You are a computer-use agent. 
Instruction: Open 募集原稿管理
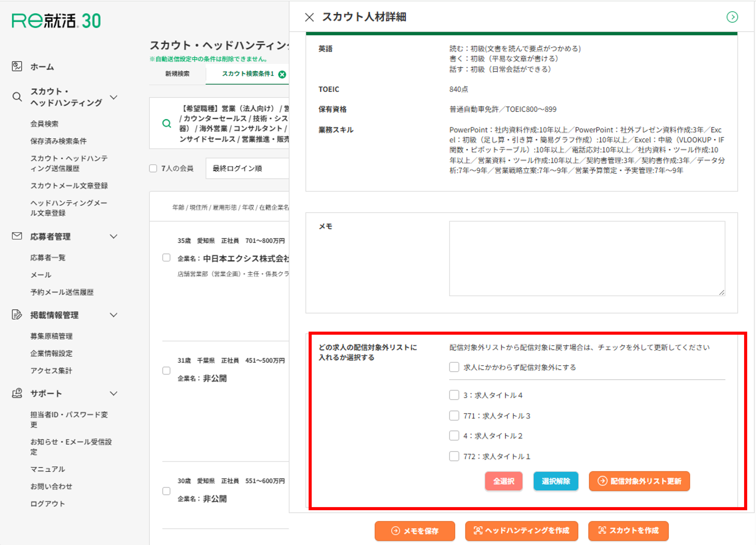51,336
